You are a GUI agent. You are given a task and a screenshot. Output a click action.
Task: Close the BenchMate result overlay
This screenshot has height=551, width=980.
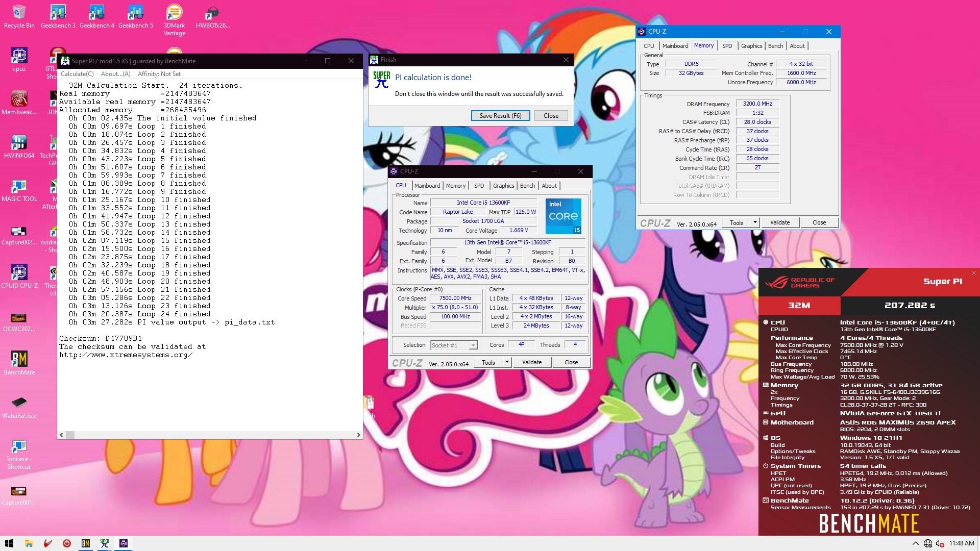tap(973, 273)
